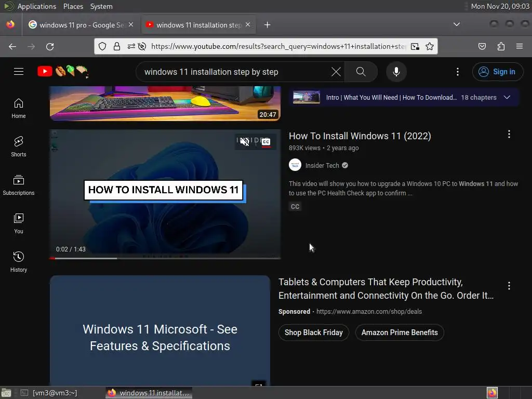Open the list all tabs dropdown
The width and height of the screenshot is (532, 399).
(457, 24)
